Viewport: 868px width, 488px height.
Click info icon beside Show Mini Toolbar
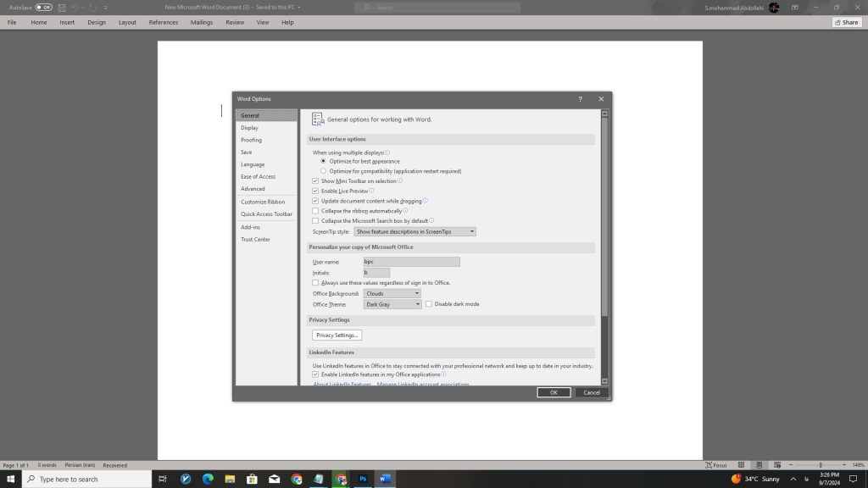[x=400, y=180]
